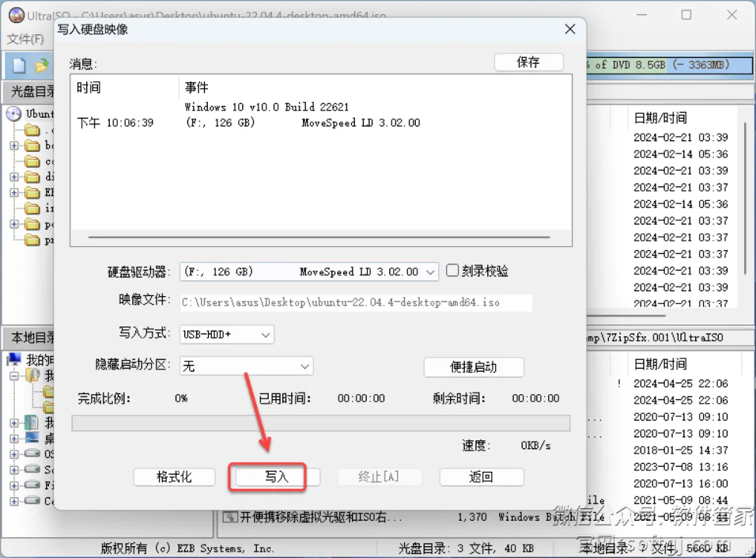
Task: Select the "C" drive icon in the local tree
Action: coord(32,501)
